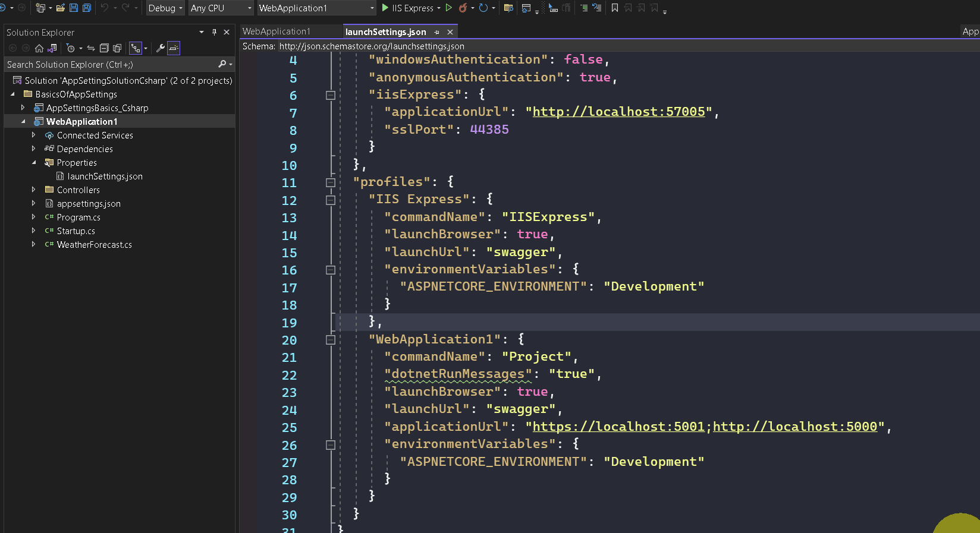This screenshot has width=980, height=533.
Task: Select appsettings.json in Solution Explorer
Action: pyautogui.click(x=89, y=203)
